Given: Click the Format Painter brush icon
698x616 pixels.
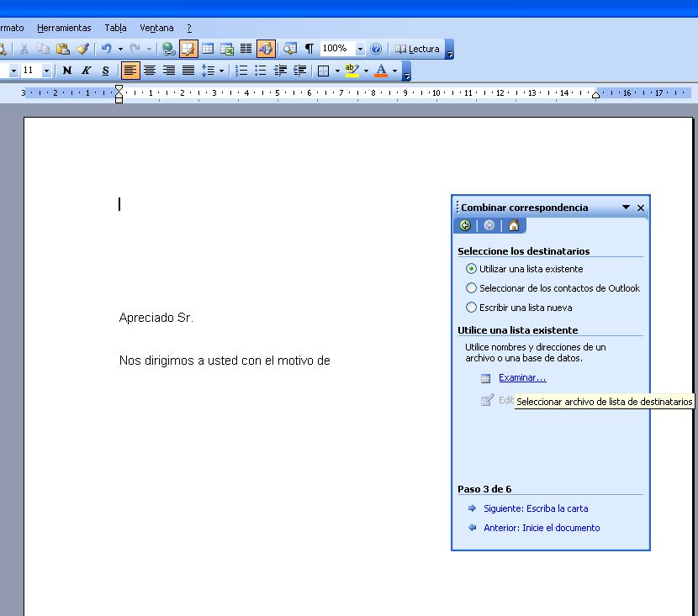Looking at the screenshot, I should [82, 49].
